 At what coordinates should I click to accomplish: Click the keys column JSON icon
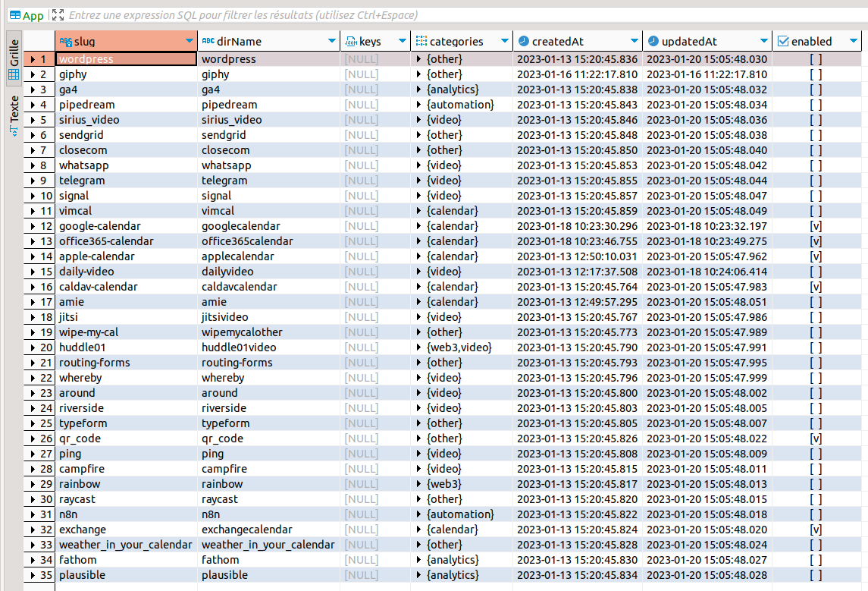tap(351, 42)
